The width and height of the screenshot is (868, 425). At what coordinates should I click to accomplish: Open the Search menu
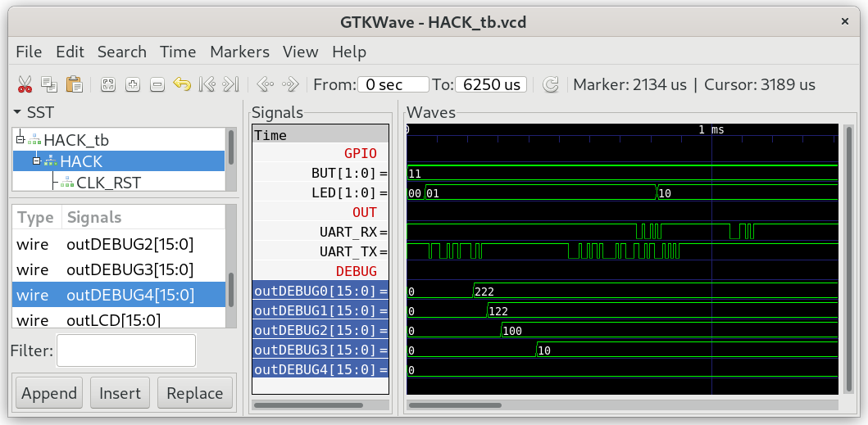[122, 52]
